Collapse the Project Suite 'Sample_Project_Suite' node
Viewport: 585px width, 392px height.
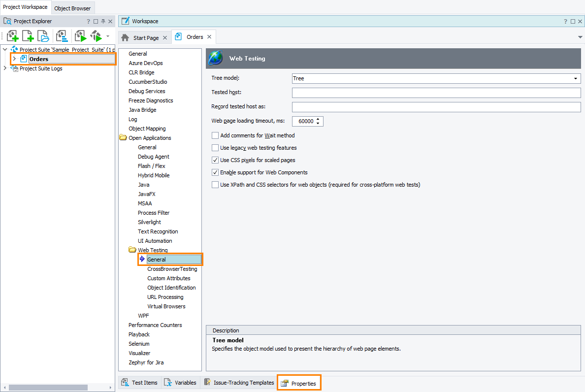(5, 49)
